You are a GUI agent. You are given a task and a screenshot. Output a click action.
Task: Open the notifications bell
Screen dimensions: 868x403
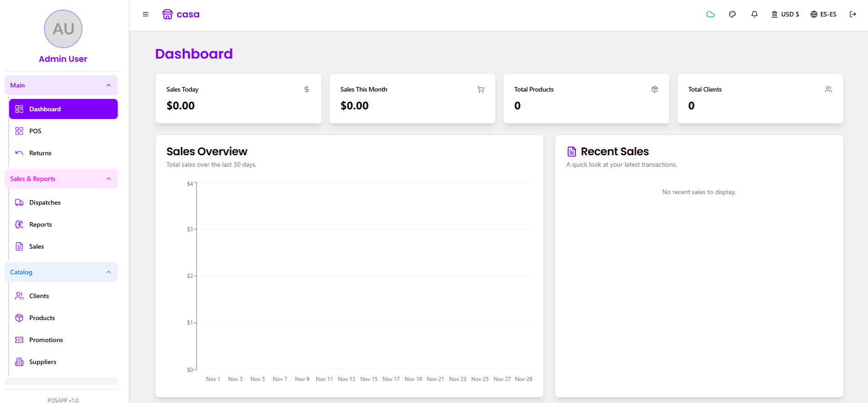pyautogui.click(x=754, y=14)
